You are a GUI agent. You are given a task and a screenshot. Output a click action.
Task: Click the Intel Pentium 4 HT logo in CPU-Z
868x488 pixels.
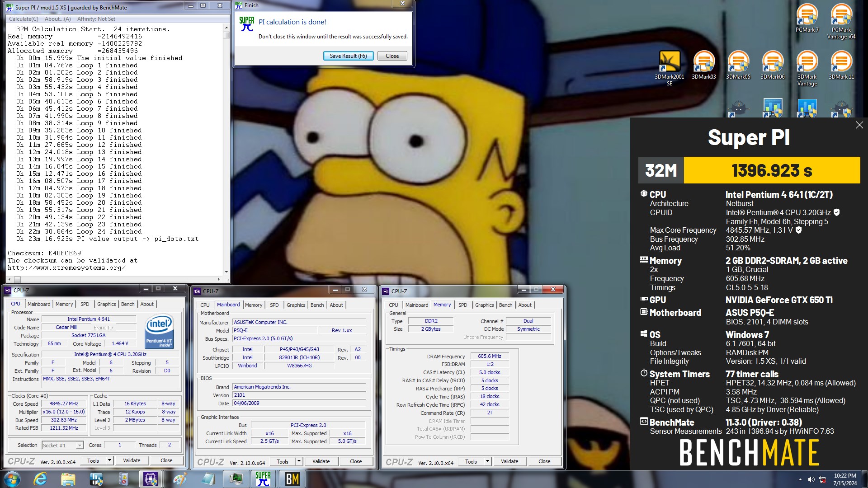(x=159, y=332)
